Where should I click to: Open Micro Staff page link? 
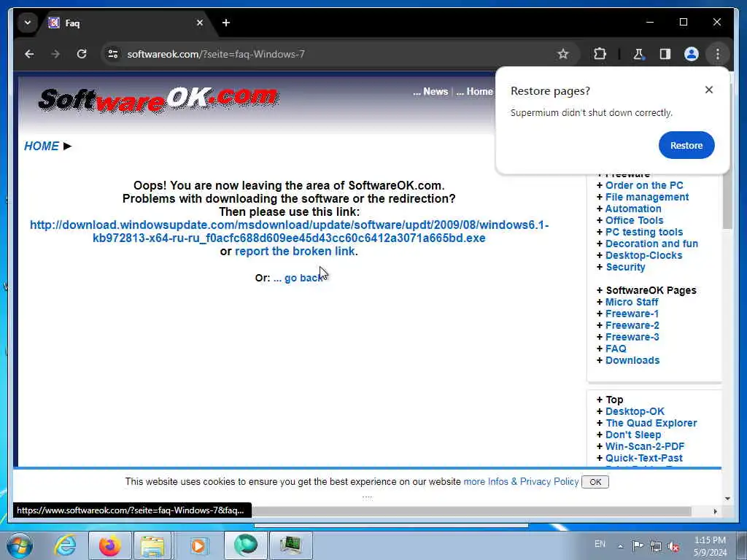(x=632, y=302)
